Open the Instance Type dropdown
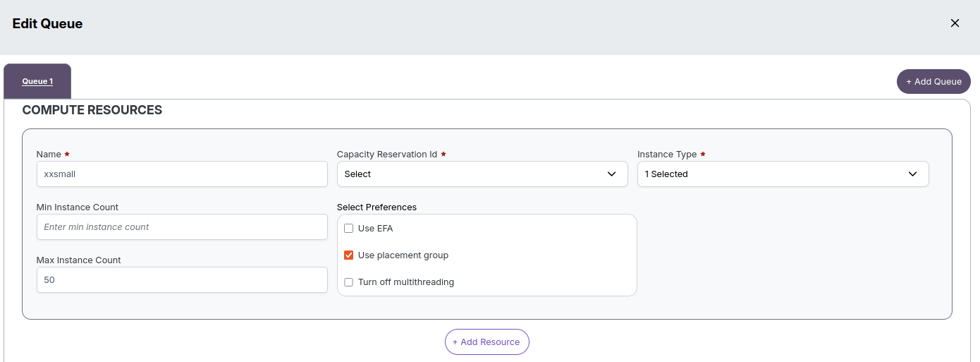The width and height of the screenshot is (980, 362). (783, 174)
